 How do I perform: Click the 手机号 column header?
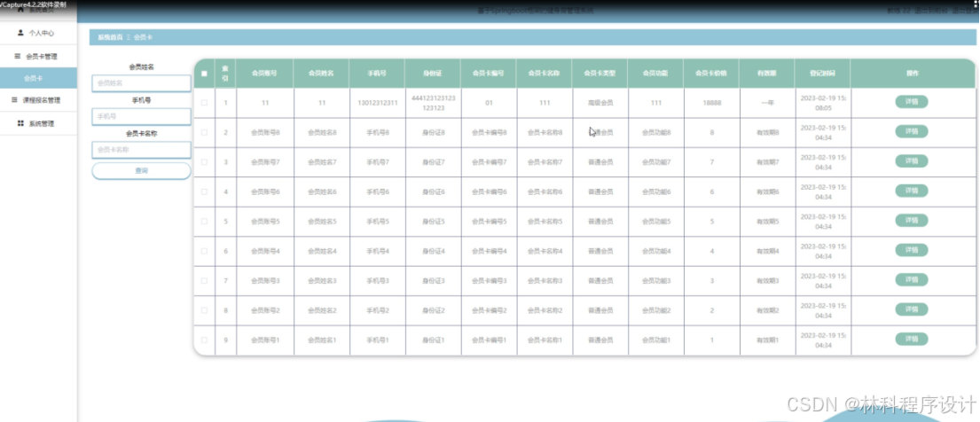point(377,74)
